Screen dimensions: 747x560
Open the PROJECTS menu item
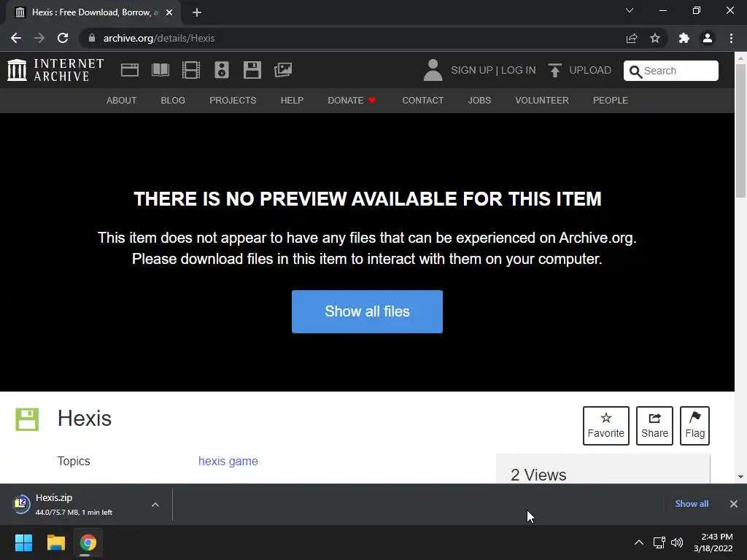[233, 101]
